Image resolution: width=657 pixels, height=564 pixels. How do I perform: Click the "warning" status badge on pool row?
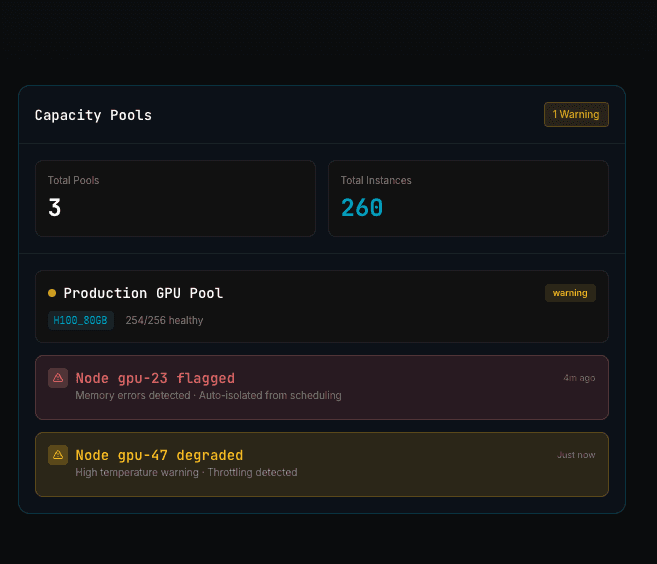[x=570, y=293]
